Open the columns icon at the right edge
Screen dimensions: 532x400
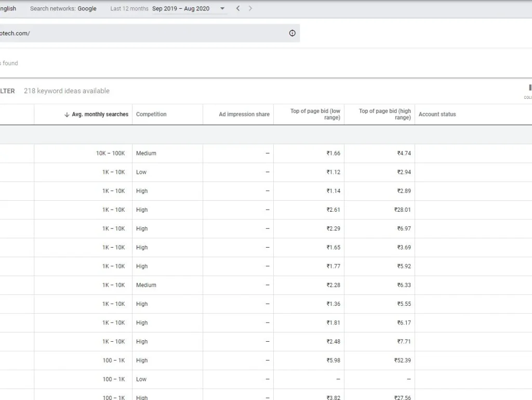(x=529, y=89)
